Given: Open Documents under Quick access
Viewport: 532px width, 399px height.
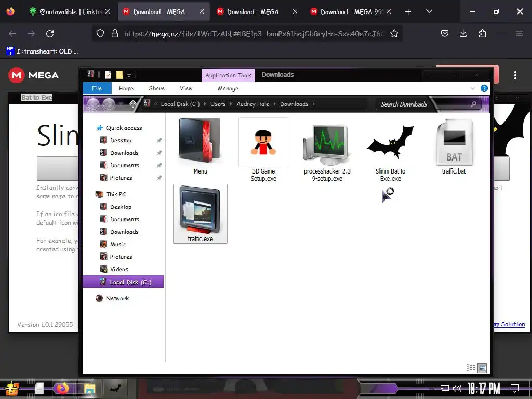Looking at the screenshot, I should (124, 165).
